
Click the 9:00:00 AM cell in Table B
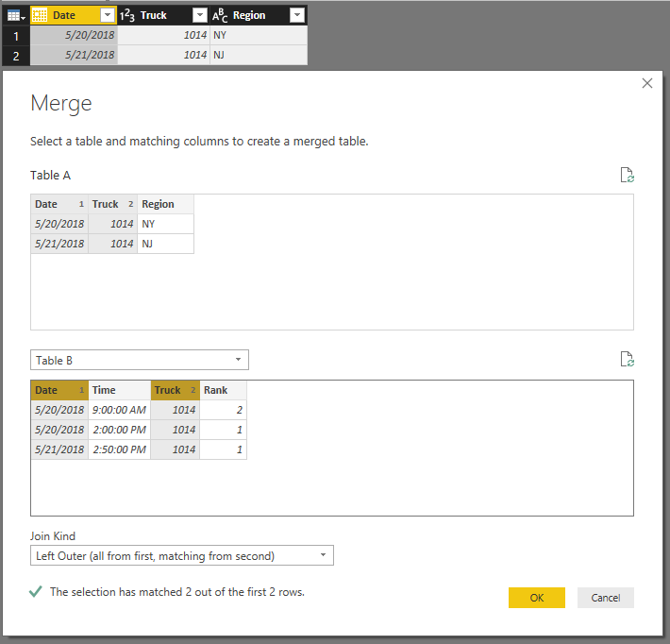119,410
